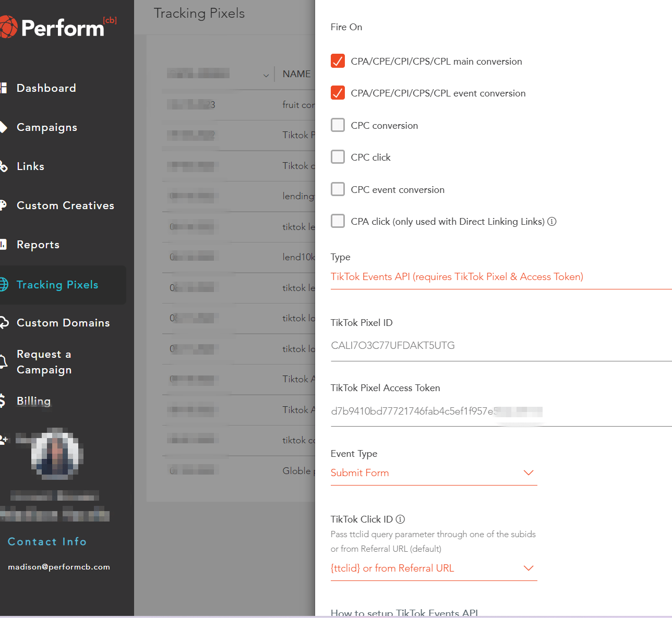The width and height of the screenshot is (672, 618).
Task: Open Dashboard in the sidebar
Action: click(x=46, y=88)
